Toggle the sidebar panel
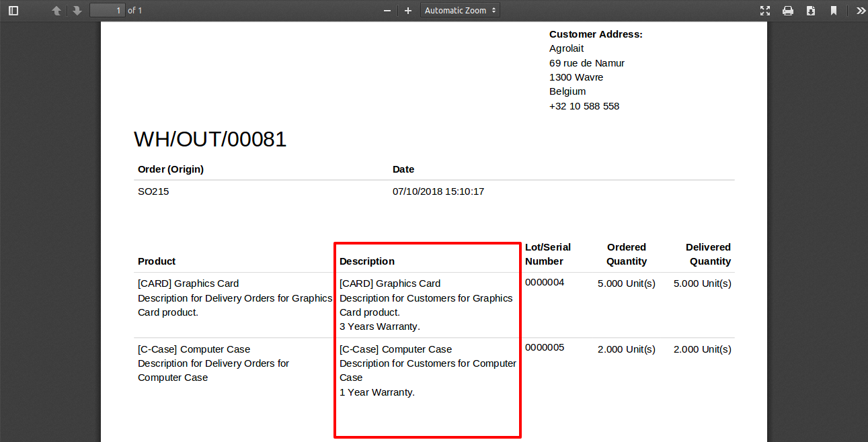This screenshot has width=868, height=442. tap(13, 11)
